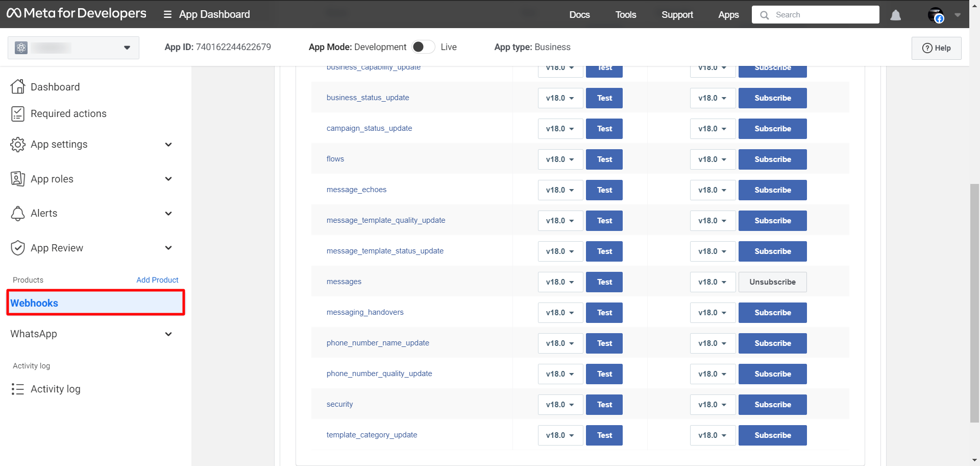
Task: Open the Dashboard home icon
Action: pyautogui.click(x=18, y=87)
